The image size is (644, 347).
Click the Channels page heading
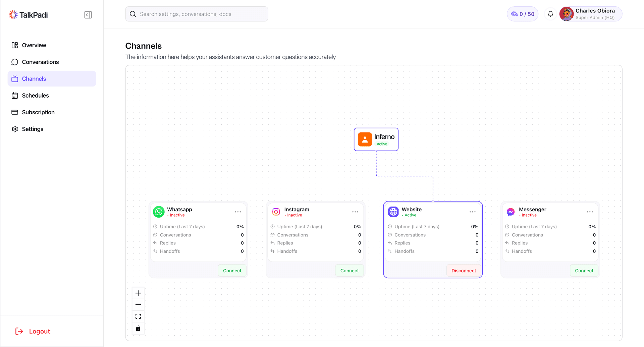tap(144, 46)
